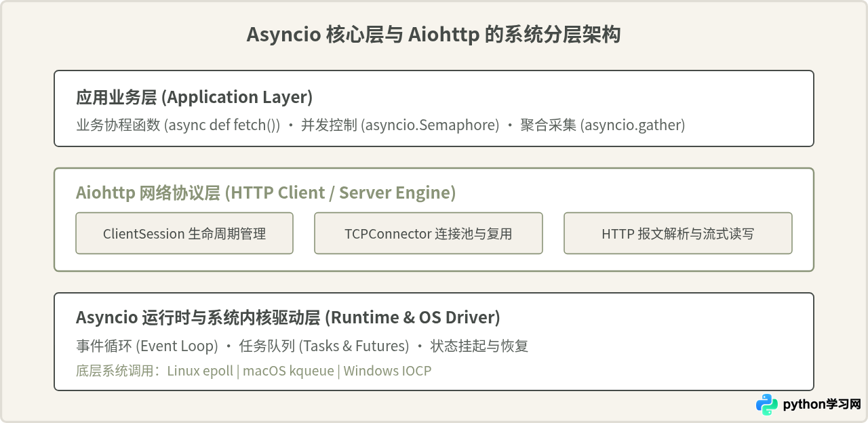Select the heading Asyncio 运行时与系统内核驱动层

pyautogui.click(x=199, y=317)
